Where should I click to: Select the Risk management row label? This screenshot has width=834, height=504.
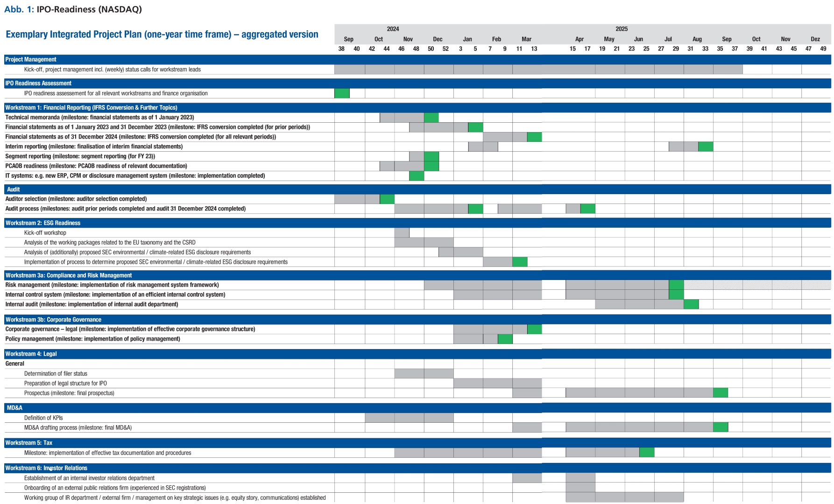(112, 285)
